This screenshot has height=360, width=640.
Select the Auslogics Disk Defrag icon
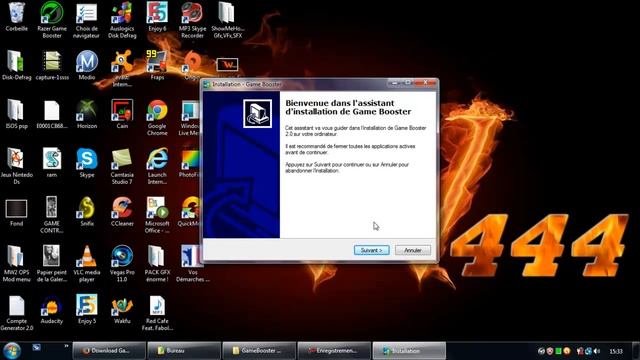pos(122,20)
